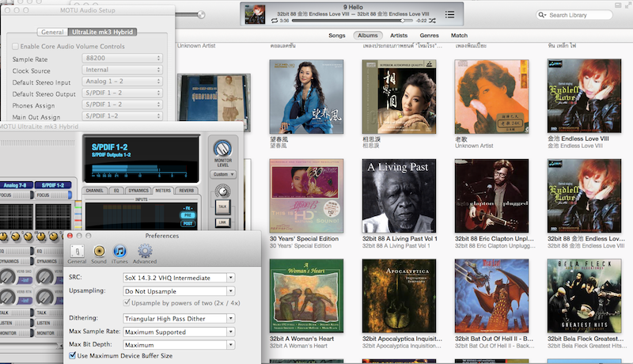The height and width of the screenshot is (364, 633).
Task: Open the SRC SoX quality dropdown
Action: coord(179,278)
